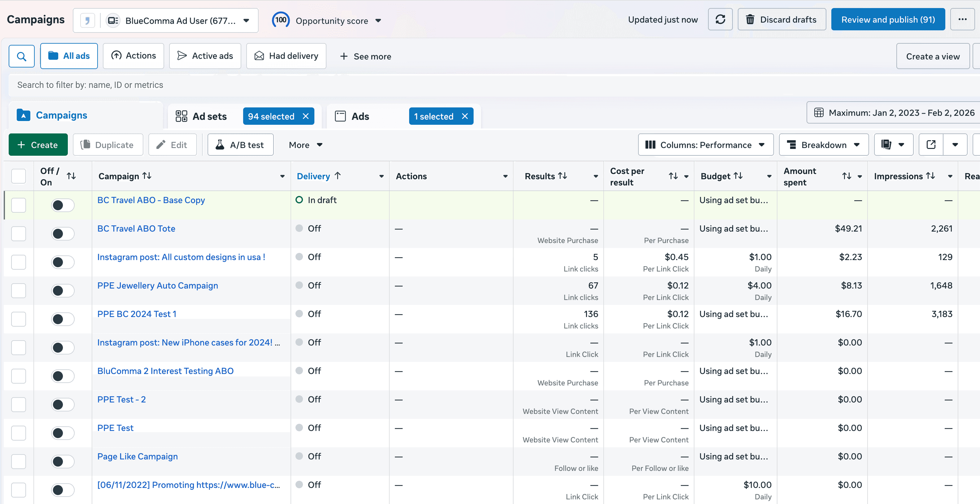Clear the 94 selected ad sets filter
The height and width of the screenshot is (504, 980).
click(x=305, y=116)
